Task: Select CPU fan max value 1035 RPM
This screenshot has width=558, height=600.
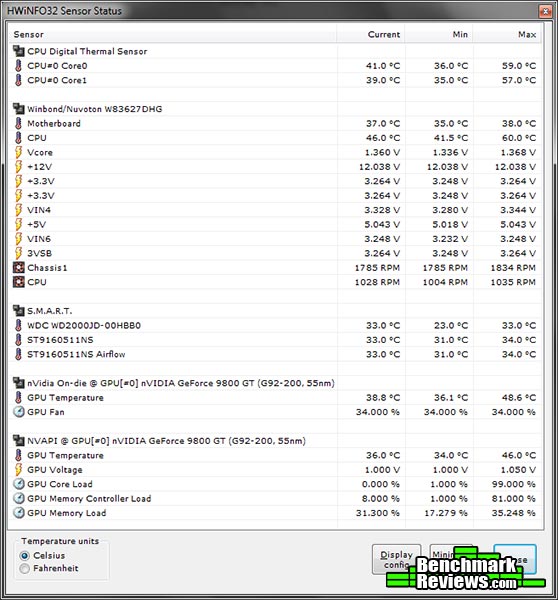Action: coord(513,282)
